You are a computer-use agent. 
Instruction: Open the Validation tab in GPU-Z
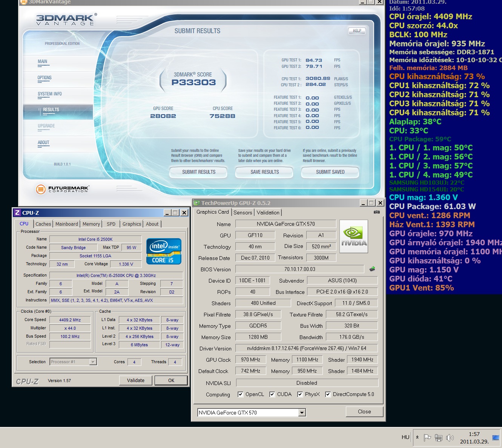268,213
